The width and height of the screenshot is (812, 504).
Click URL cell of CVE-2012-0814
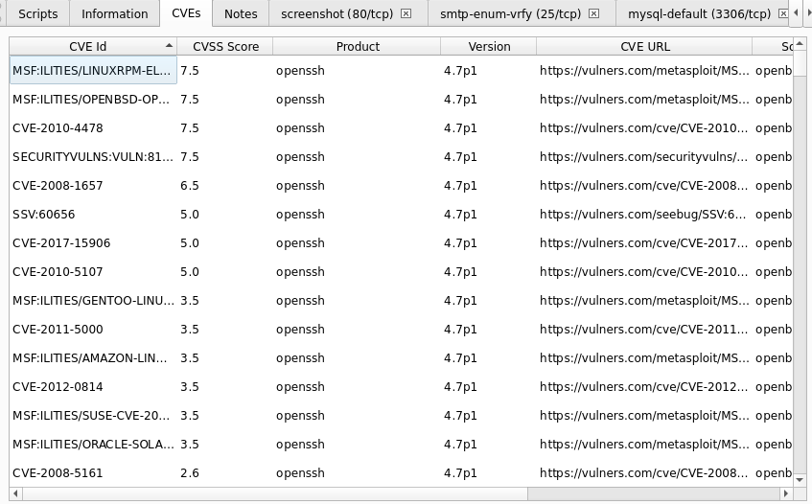(x=645, y=386)
